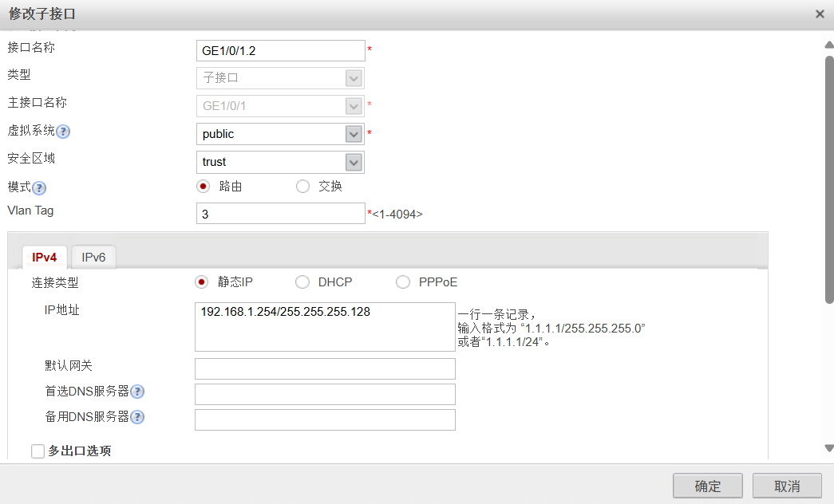This screenshot has width=834, height=504.
Task: Choose PPPoE connection type
Action: [403, 282]
